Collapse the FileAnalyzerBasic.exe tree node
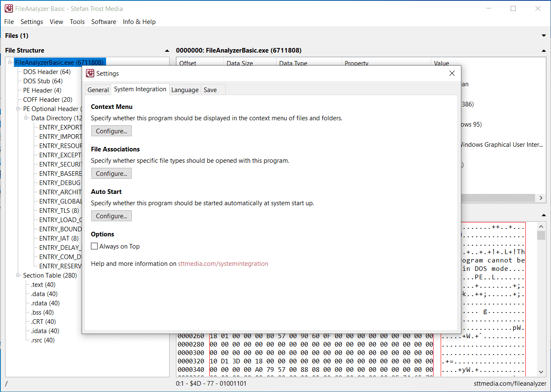 10,62
